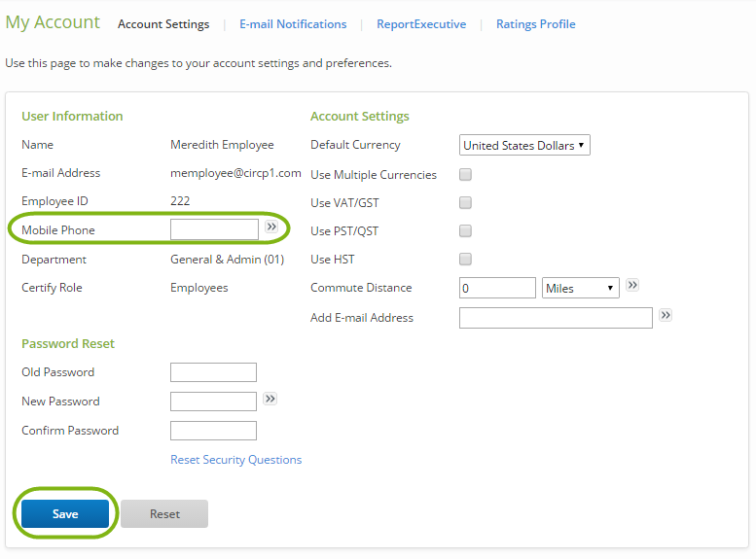
Task: Select the email memployee@circp1.com
Action: pyautogui.click(x=235, y=173)
